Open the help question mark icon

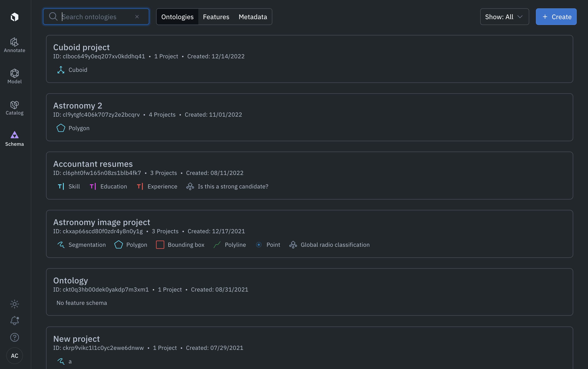14,337
